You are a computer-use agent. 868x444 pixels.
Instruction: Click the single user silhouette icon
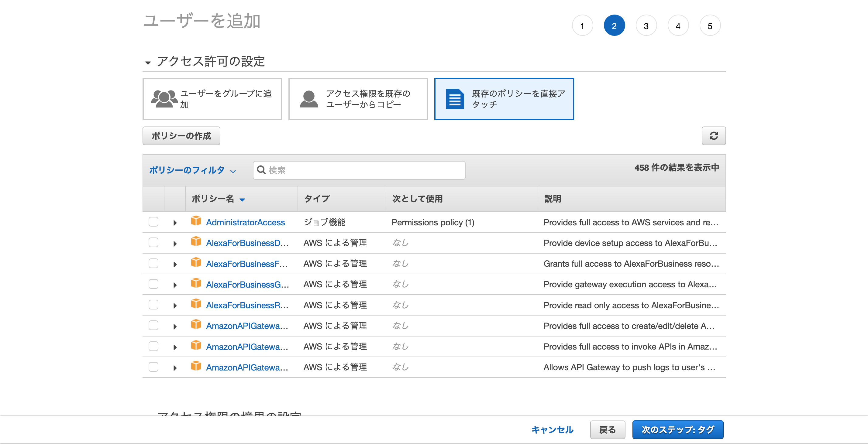click(309, 99)
